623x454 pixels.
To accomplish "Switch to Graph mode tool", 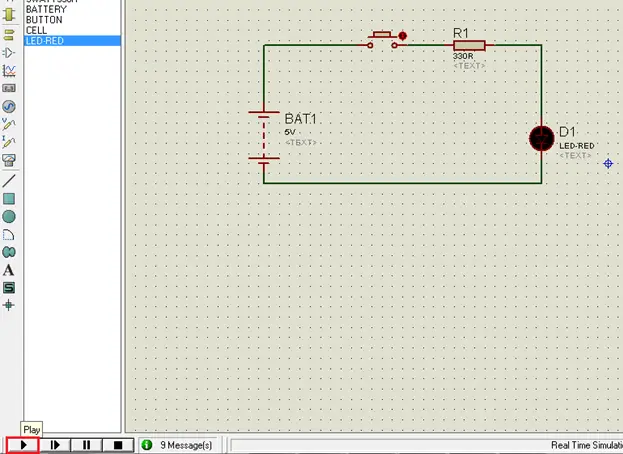I will 9,71.
